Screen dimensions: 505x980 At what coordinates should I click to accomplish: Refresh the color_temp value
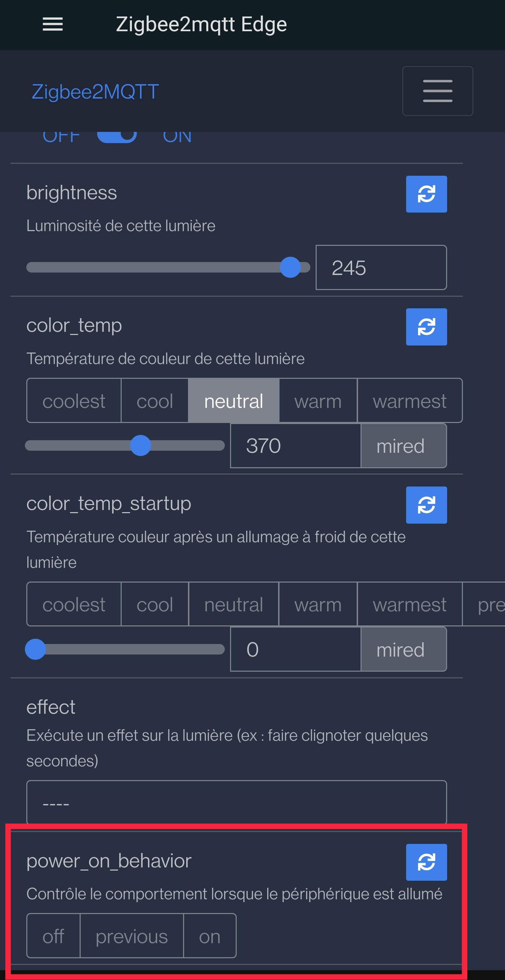coord(426,327)
